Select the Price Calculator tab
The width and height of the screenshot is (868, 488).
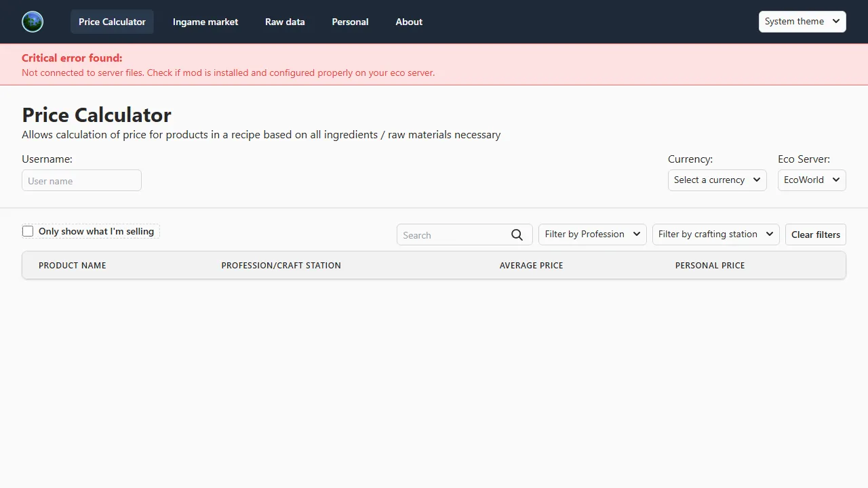point(112,22)
